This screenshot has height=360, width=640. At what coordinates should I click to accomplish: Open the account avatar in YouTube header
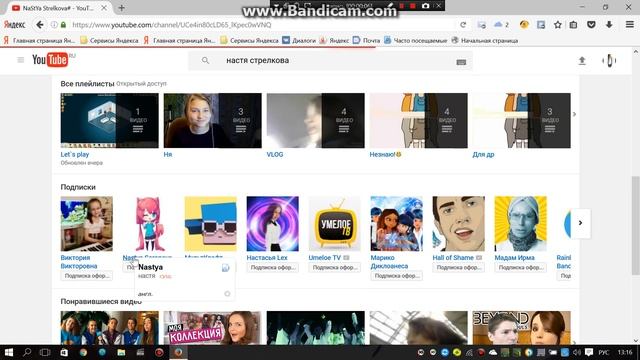[609, 61]
